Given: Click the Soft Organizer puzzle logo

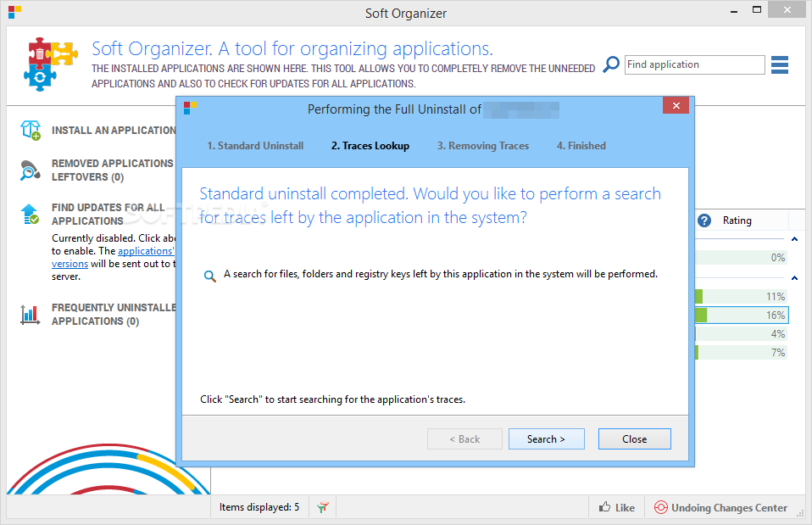Looking at the screenshot, I should [50, 64].
